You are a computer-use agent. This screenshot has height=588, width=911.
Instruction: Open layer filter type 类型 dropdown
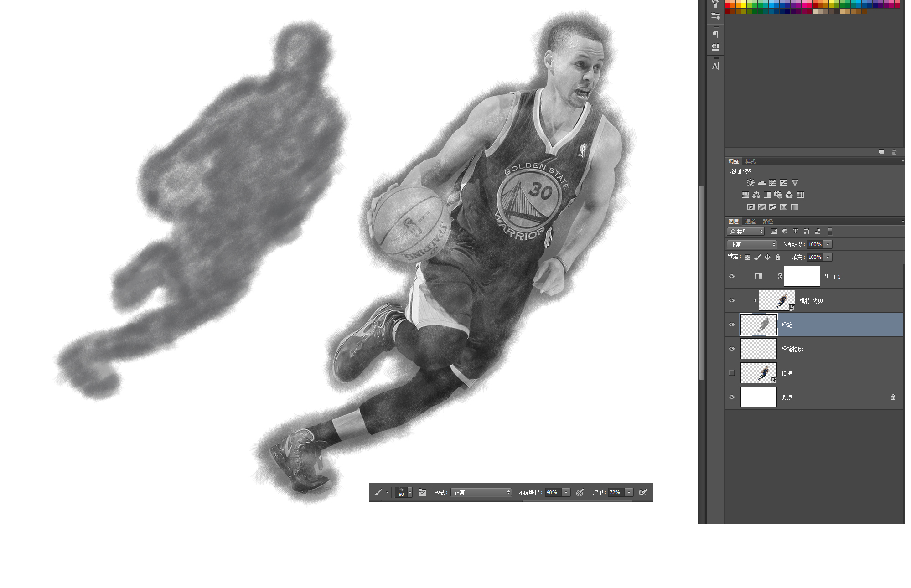[x=746, y=232]
